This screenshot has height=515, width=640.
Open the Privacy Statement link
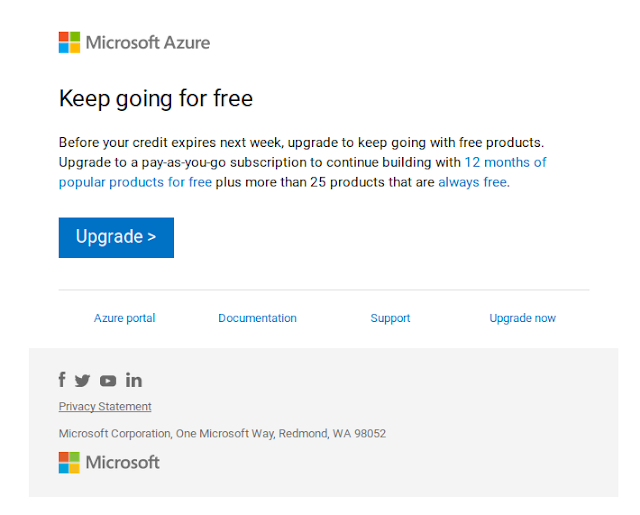tap(105, 406)
